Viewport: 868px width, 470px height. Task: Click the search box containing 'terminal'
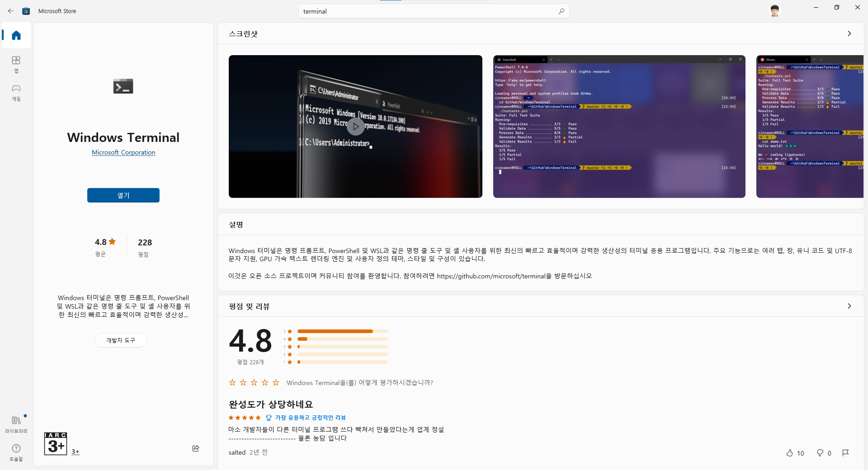434,11
